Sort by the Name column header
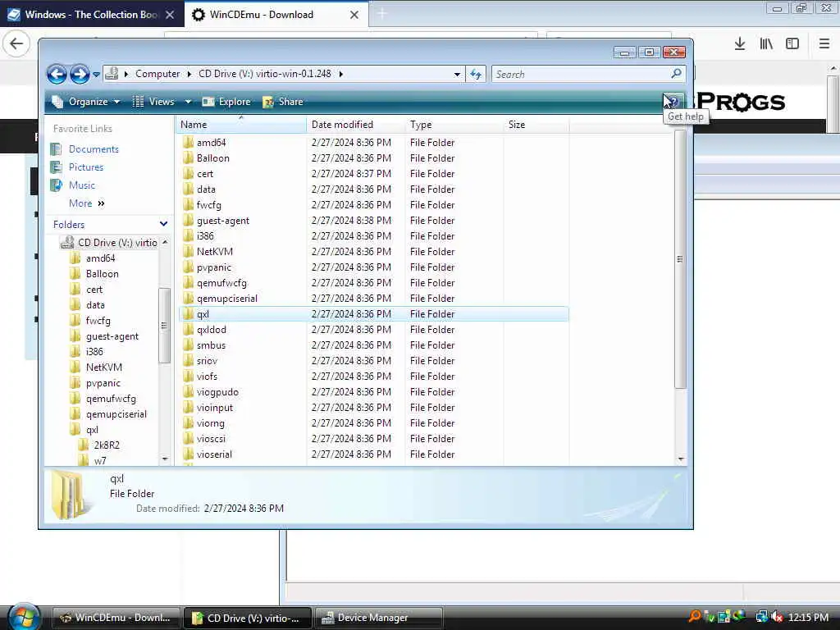The height and width of the screenshot is (630, 840). tap(241, 125)
